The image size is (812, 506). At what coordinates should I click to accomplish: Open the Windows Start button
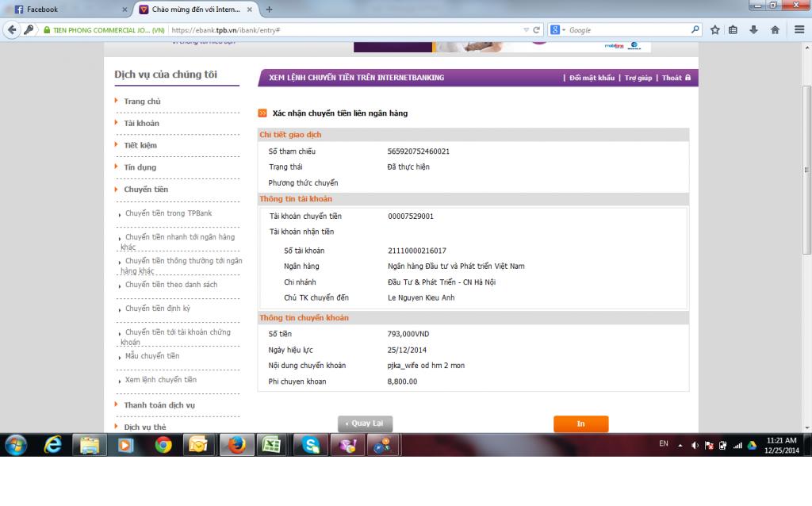coord(16,446)
